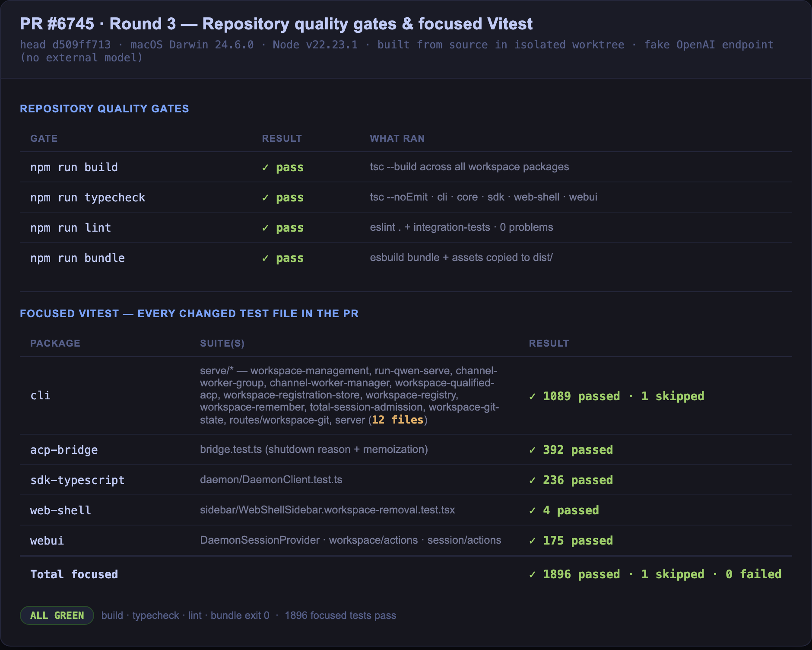Viewport: 812px width, 650px height.
Task: Click the GATE column header
Action: (x=44, y=138)
